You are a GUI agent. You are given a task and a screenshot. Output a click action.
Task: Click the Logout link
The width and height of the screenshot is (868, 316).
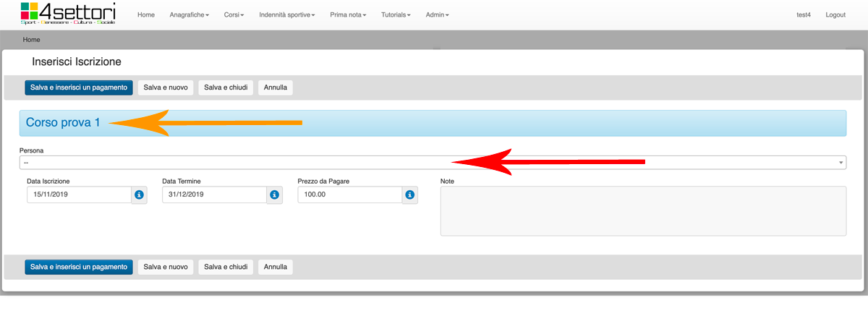point(835,15)
